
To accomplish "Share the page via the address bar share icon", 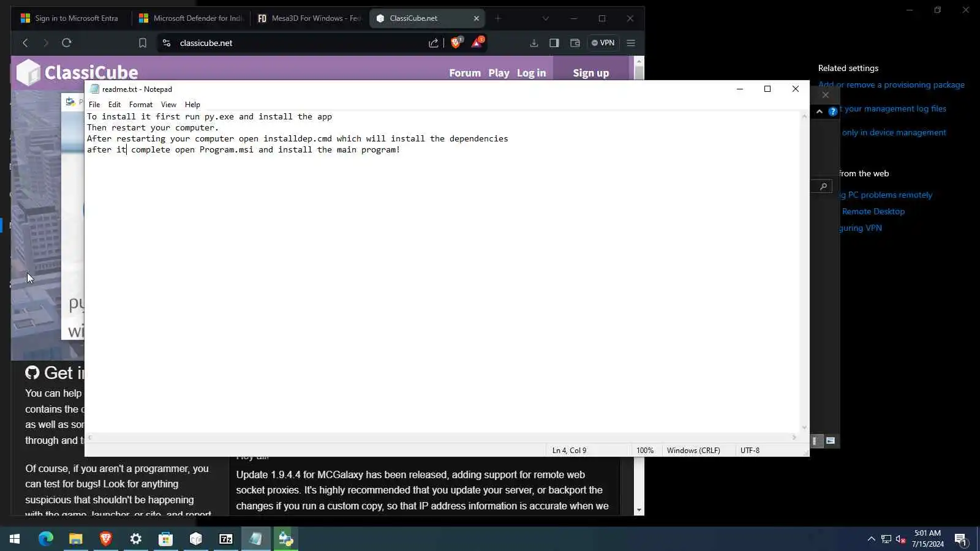I will 434,43.
